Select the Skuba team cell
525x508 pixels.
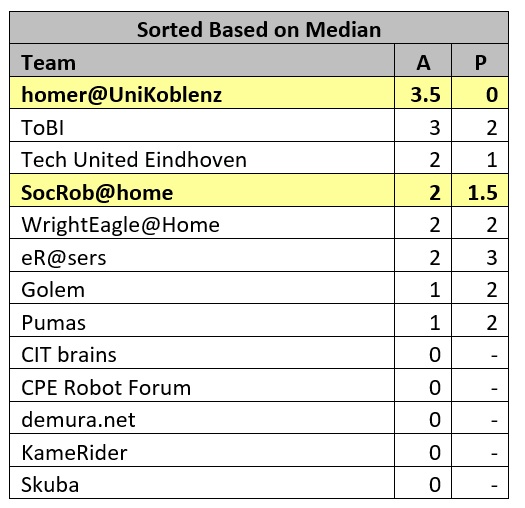202,483
